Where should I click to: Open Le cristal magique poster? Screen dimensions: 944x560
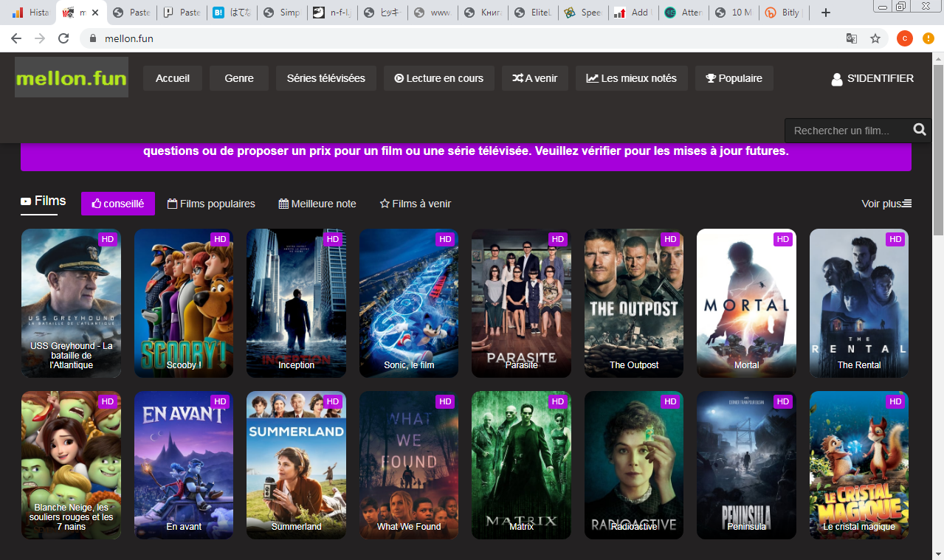pos(859,466)
